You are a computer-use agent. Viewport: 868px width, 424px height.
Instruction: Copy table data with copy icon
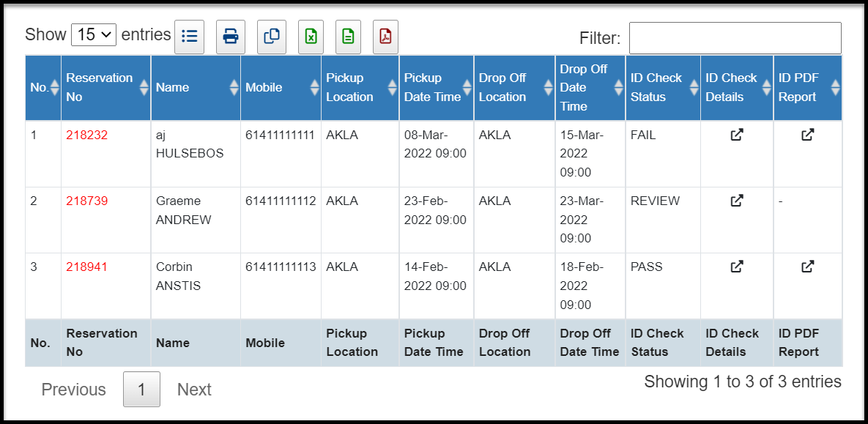click(272, 37)
